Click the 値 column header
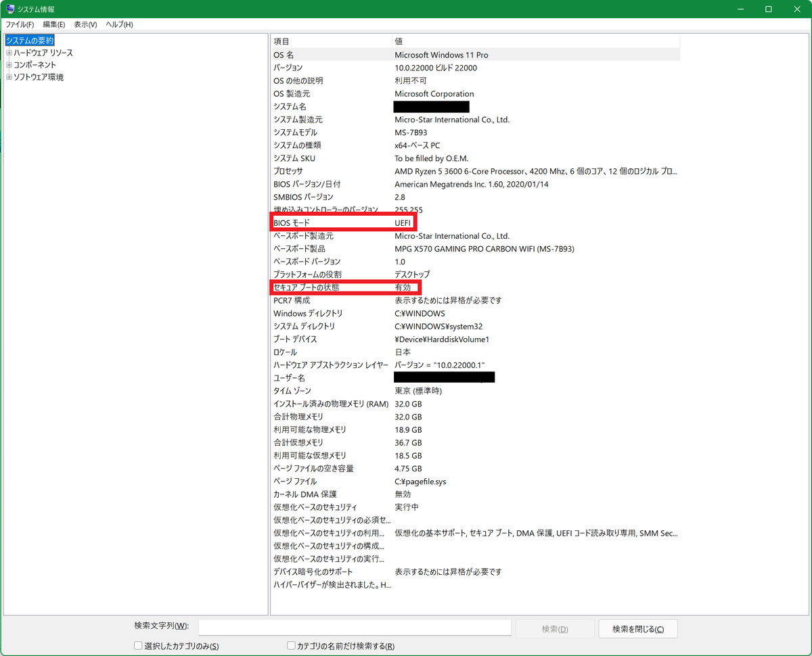The height and width of the screenshot is (656, 812). pos(536,41)
